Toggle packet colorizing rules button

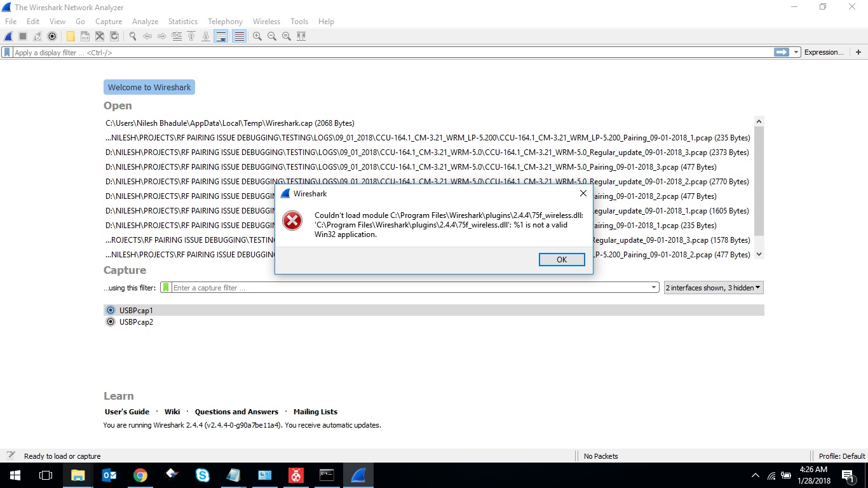239,36
